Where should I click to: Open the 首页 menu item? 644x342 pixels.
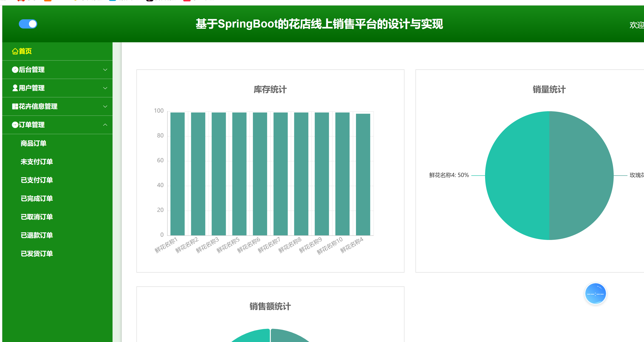(x=25, y=51)
